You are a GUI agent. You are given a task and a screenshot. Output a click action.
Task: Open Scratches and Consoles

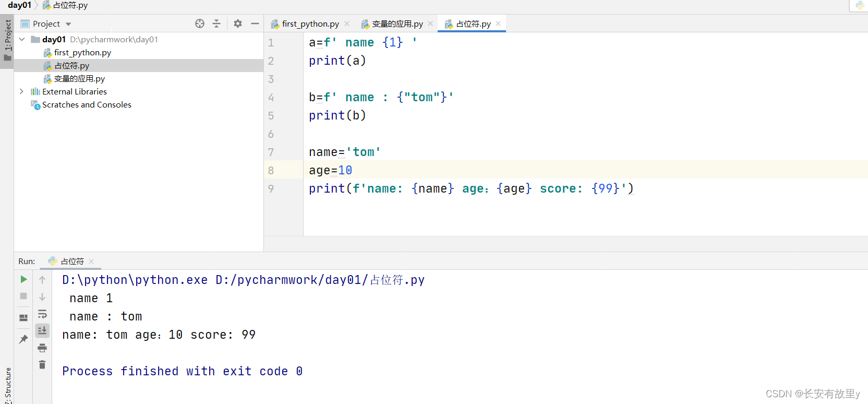87,104
